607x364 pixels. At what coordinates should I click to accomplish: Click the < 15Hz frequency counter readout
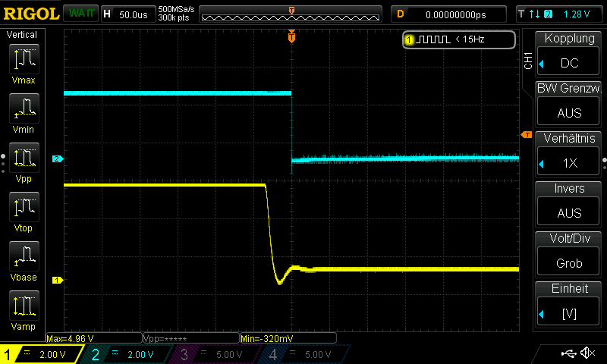[x=470, y=39]
